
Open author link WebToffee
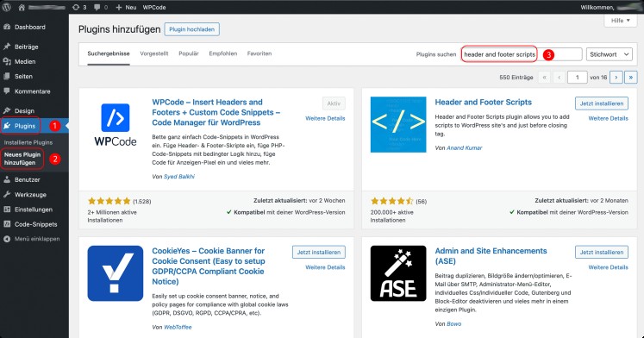pos(178,328)
